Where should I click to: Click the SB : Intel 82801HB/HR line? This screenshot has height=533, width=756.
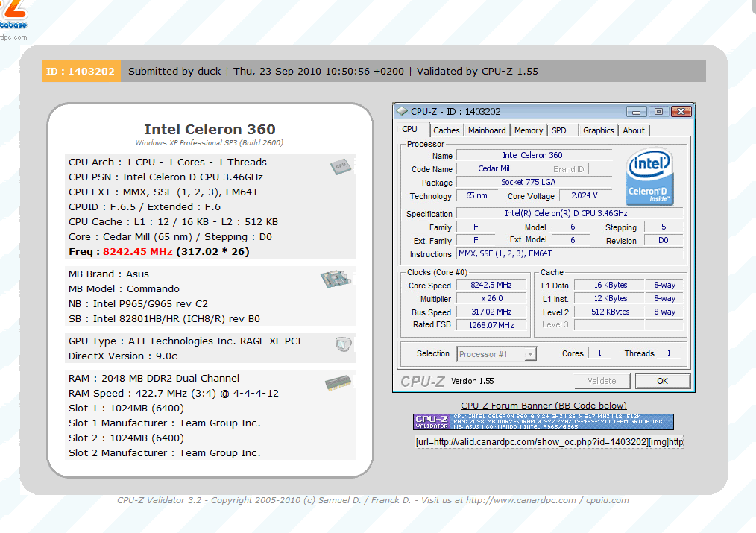pos(165,318)
